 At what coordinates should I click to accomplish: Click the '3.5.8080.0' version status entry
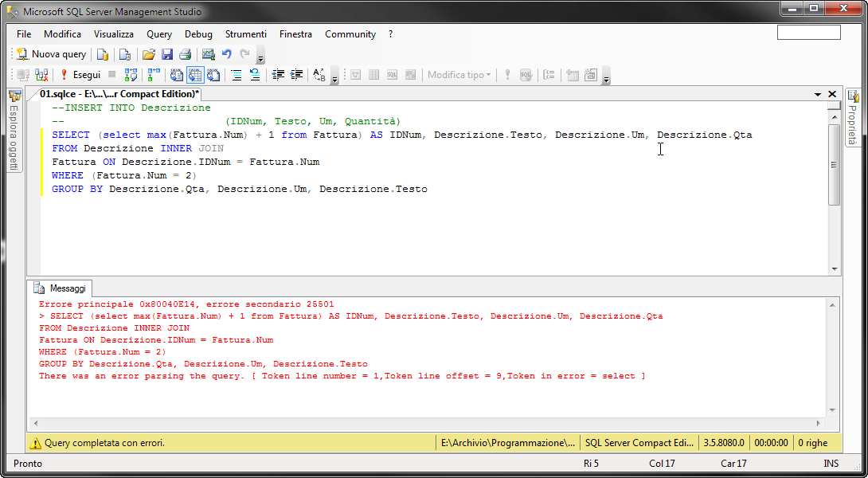pos(724,443)
